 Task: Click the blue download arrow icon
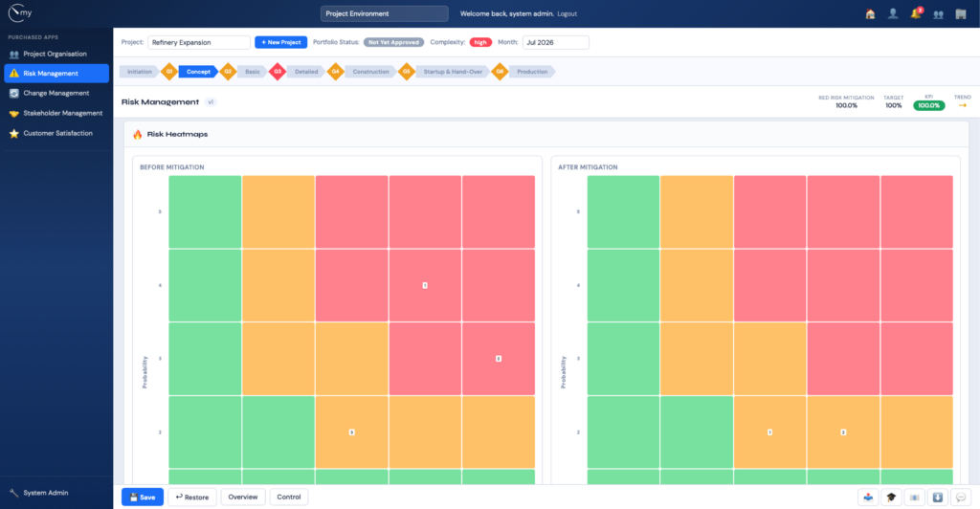[x=938, y=498]
